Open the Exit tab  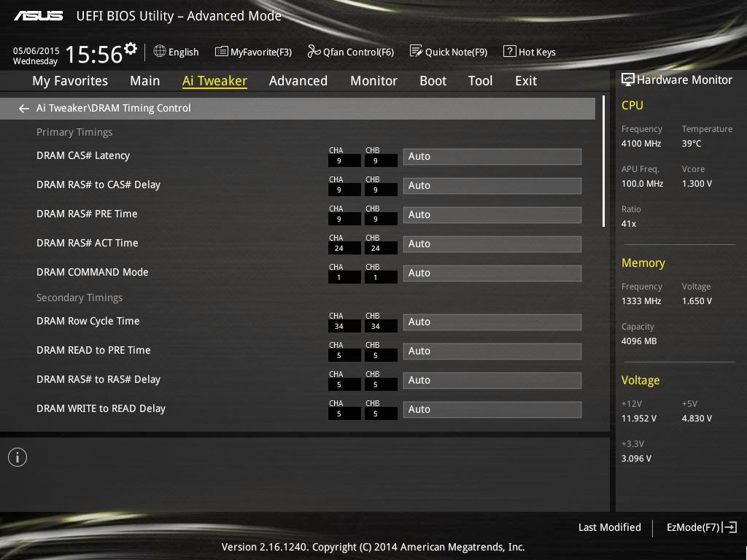click(526, 81)
